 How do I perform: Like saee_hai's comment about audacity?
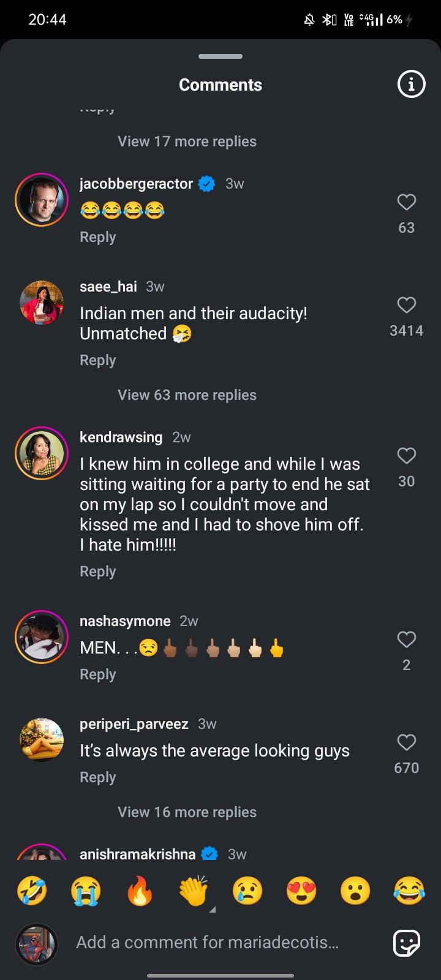coord(406,305)
